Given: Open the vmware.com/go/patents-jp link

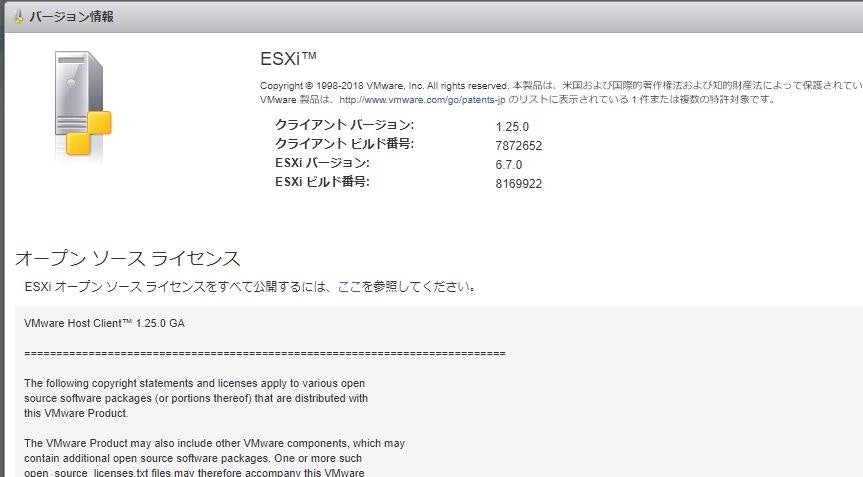Looking at the screenshot, I should pyautogui.click(x=422, y=100).
